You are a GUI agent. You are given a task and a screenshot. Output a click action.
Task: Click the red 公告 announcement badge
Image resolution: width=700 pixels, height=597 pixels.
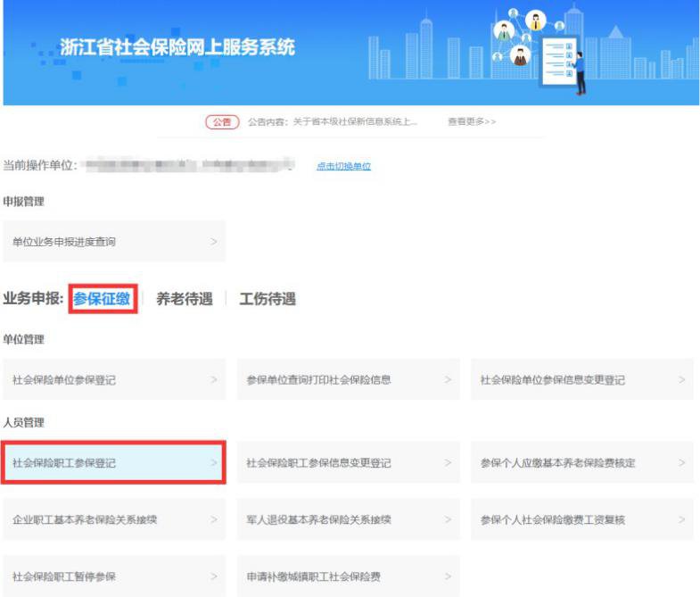pyautogui.click(x=222, y=121)
